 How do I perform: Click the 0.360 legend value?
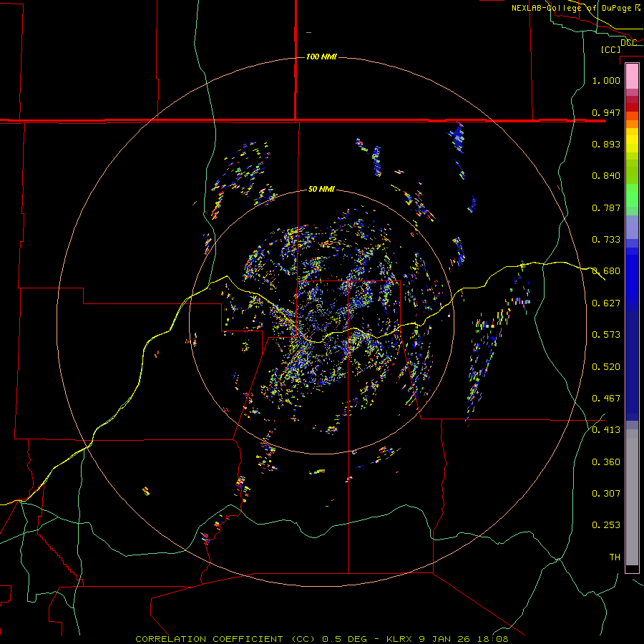point(606,462)
